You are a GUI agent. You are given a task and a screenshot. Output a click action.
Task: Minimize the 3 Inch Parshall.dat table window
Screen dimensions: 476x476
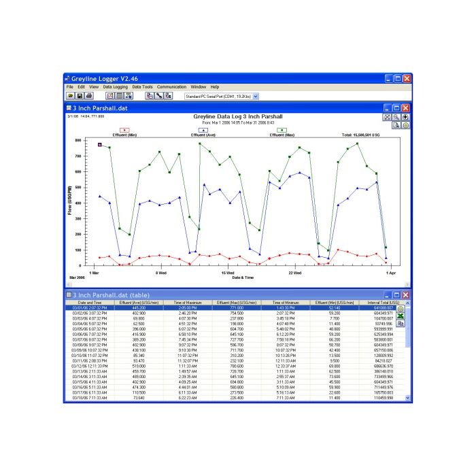point(387,294)
